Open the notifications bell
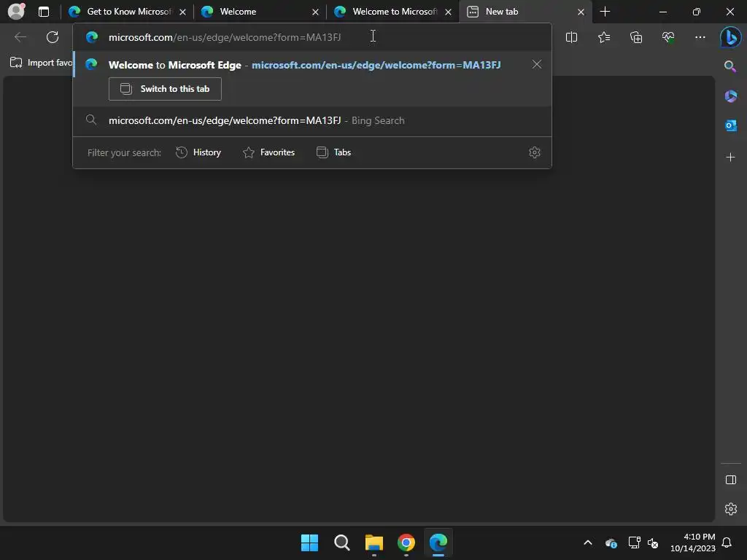The height and width of the screenshot is (560, 747). (727, 542)
